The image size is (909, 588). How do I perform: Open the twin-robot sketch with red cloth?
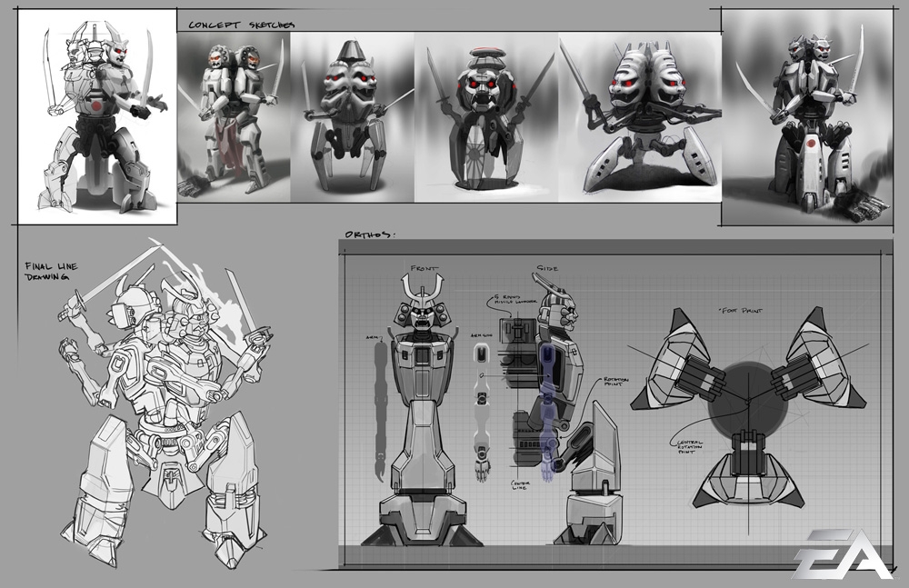click(x=234, y=117)
